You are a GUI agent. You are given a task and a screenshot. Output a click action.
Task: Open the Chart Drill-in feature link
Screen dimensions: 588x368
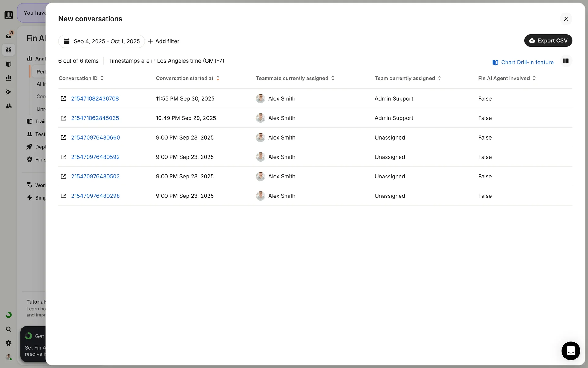[523, 63]
